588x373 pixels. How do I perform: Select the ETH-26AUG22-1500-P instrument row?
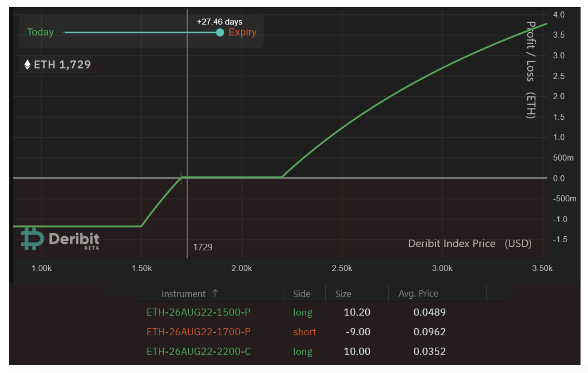tap(198, 312)
